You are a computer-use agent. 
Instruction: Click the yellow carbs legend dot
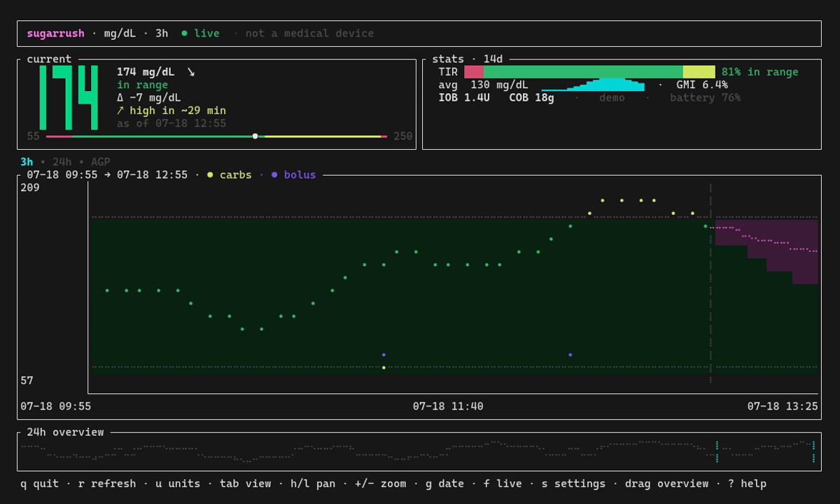pyautogui.click(x=210, y=175)
